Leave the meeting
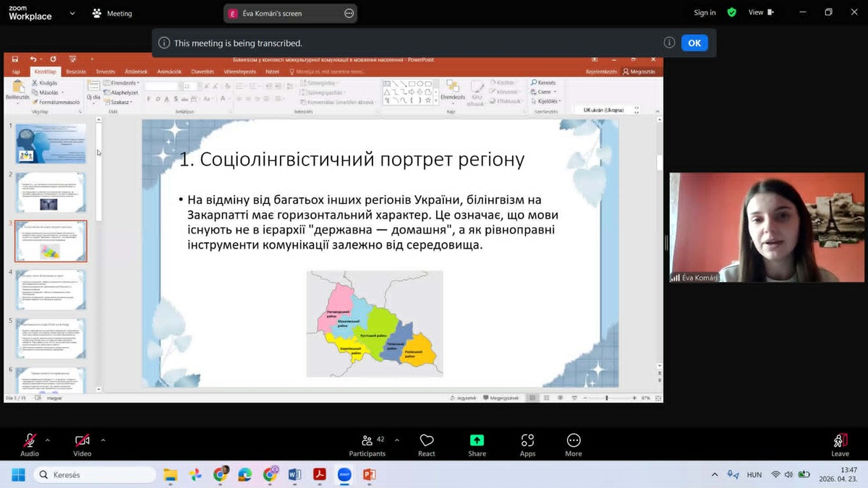 coord(840,444)
